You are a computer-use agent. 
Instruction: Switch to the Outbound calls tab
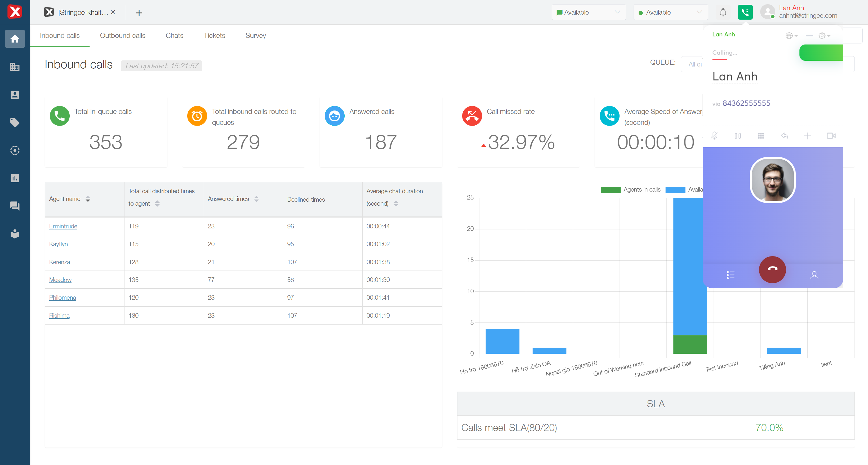coord(122,36)
